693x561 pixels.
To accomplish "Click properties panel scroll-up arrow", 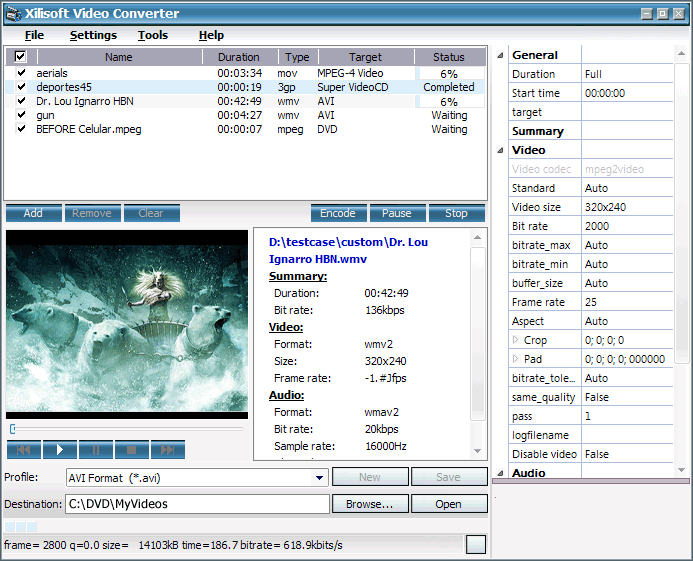I will (x=681, y=53).
